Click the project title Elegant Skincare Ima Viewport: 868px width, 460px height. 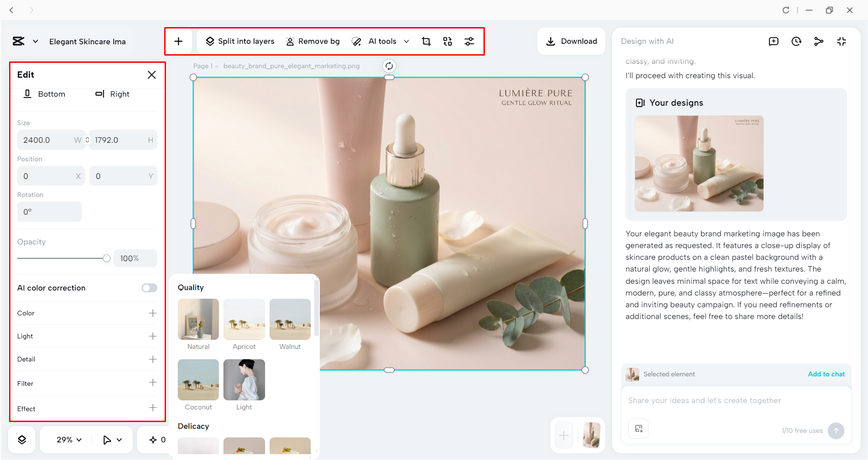tap(88, 42)
